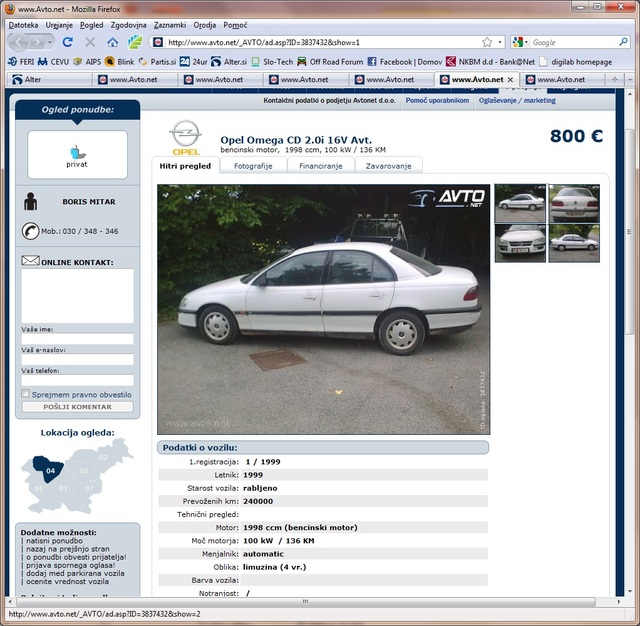Open the 24ur bookmark
640x626 pixels.
pyautogui.click(x=193, y=62)
